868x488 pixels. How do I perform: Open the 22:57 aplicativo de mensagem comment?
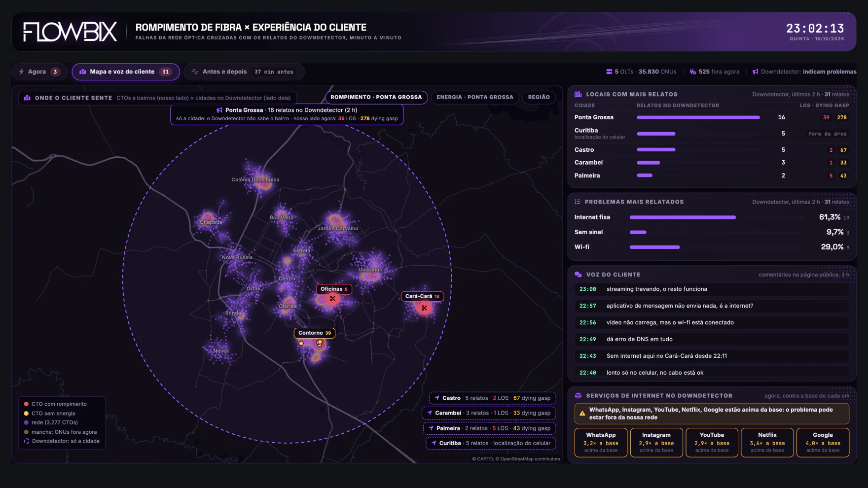(712, 306)
